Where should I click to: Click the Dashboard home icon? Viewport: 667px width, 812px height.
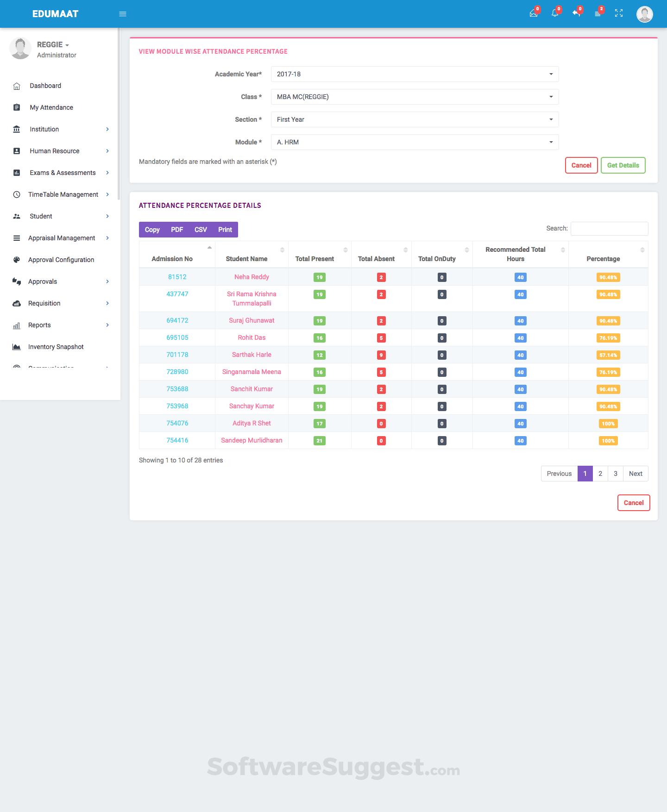click(x=17, y=86)
